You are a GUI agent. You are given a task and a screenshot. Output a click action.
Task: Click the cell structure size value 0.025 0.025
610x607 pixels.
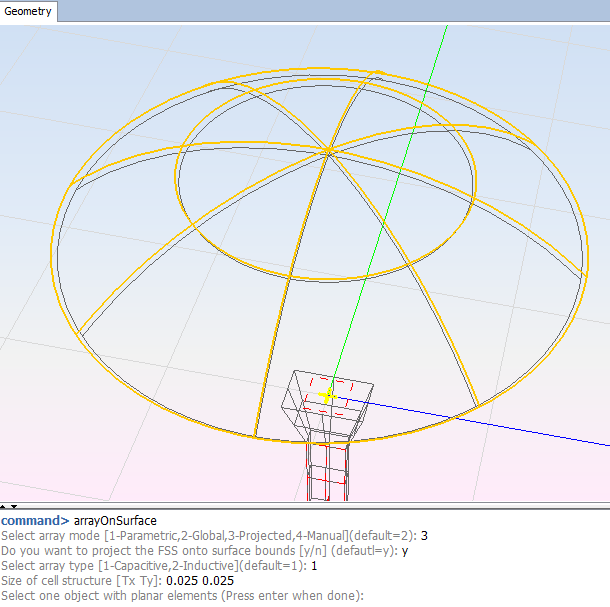point(200,581)
